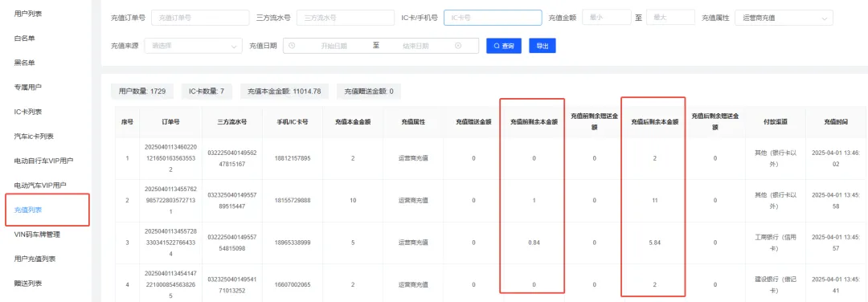Screen dimensions: 868x302
Task: Open 电动自行车VIP用户 in the sidebar
Action: [x=43, y=161]
